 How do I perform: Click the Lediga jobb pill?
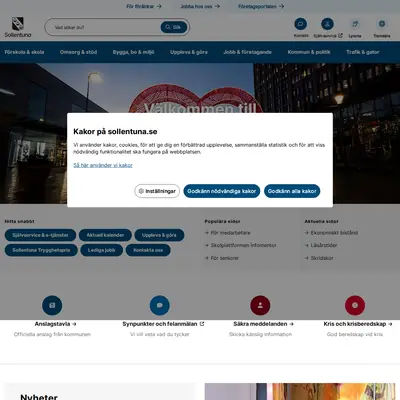coord(101,250)
